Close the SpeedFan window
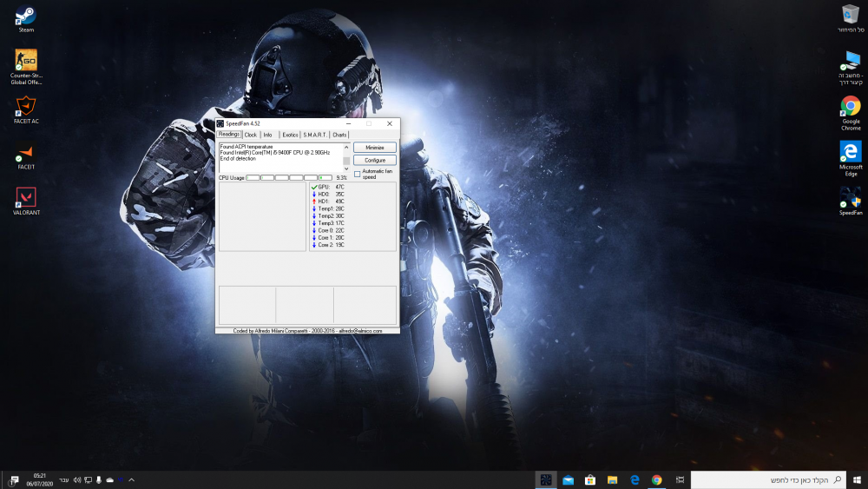 (x=390, y=123)
